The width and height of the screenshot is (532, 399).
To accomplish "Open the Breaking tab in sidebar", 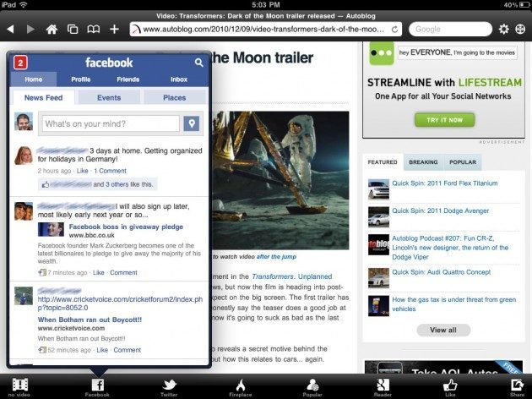I will point(423,162).
